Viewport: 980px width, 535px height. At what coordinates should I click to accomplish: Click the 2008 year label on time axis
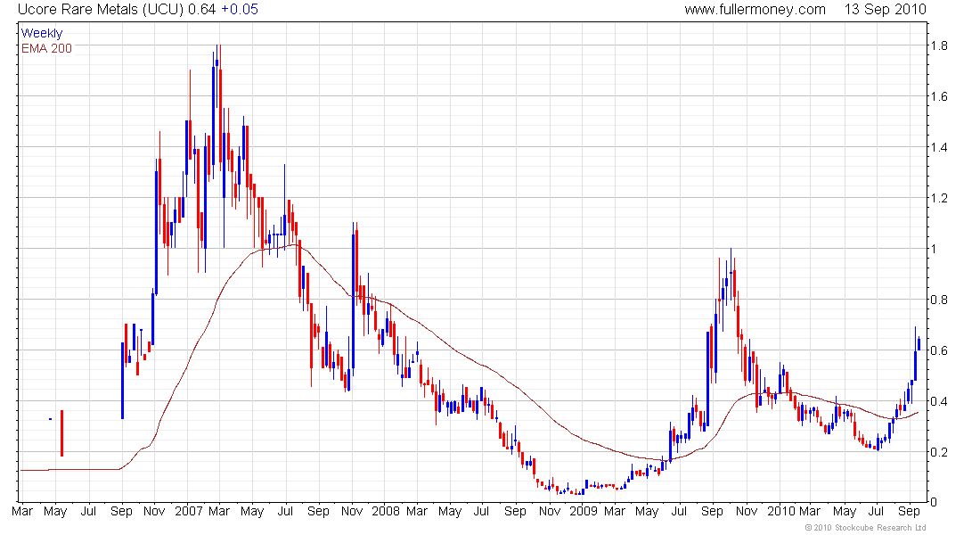coord(386,511)
